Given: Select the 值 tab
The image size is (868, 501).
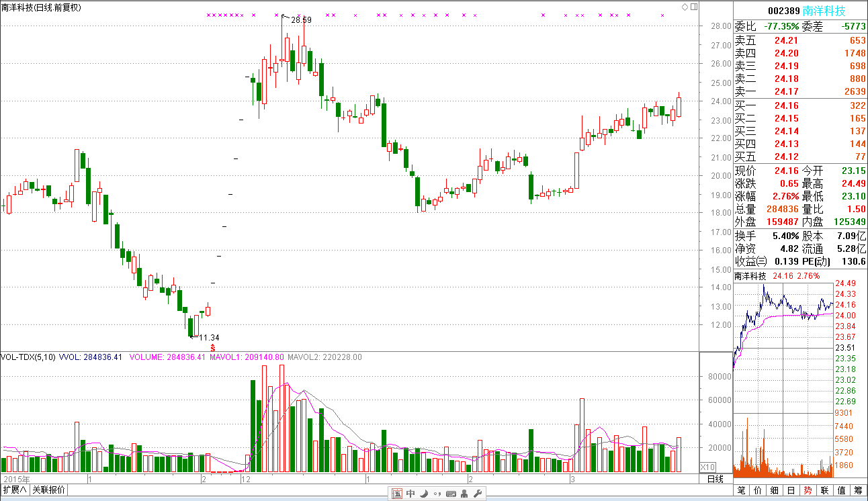Looking at the screenshot, I should (842, 490).
